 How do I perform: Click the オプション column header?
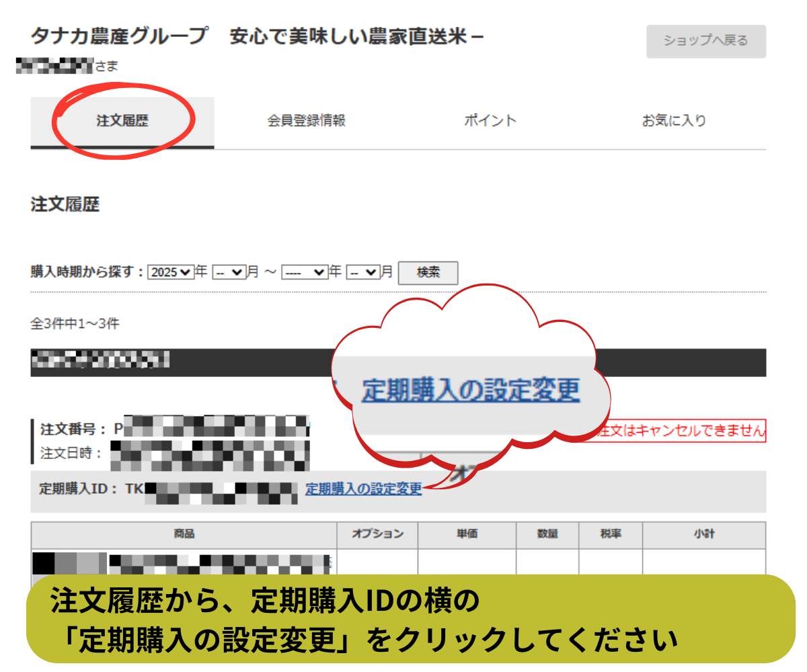(377, 534)
